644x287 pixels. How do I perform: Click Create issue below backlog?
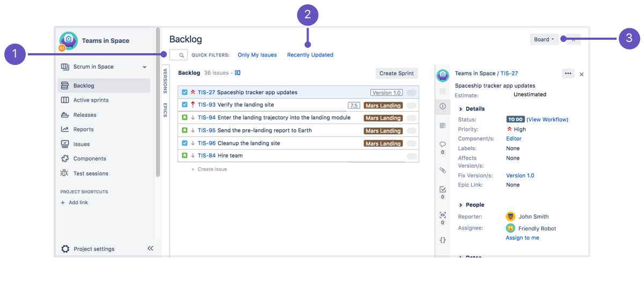[x=209, y=169]
